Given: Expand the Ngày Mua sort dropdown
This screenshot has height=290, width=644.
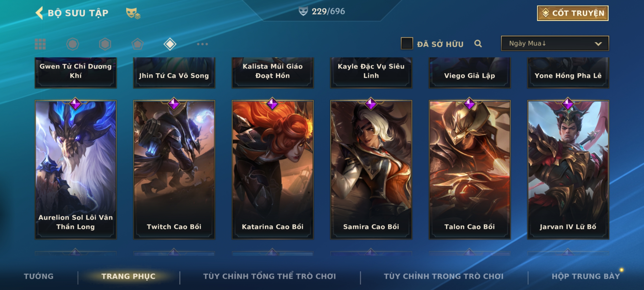Looking at the screenshot, I should 555,43.
